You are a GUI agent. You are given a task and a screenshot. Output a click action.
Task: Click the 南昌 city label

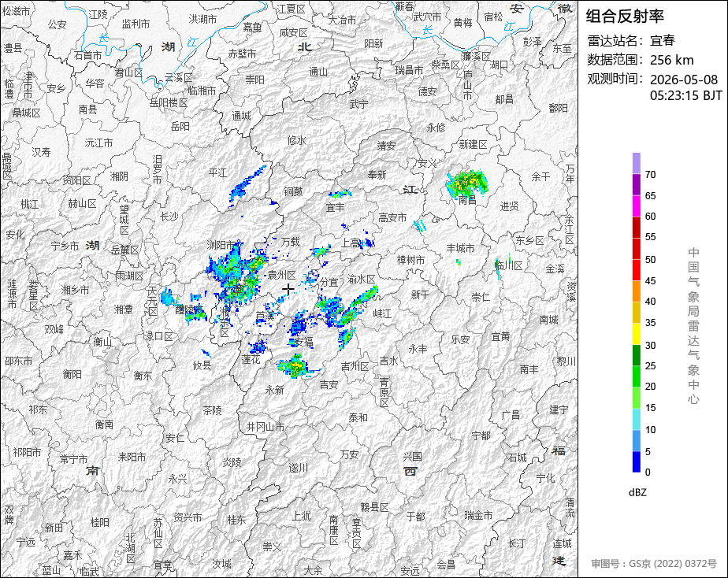coord(467,200)
